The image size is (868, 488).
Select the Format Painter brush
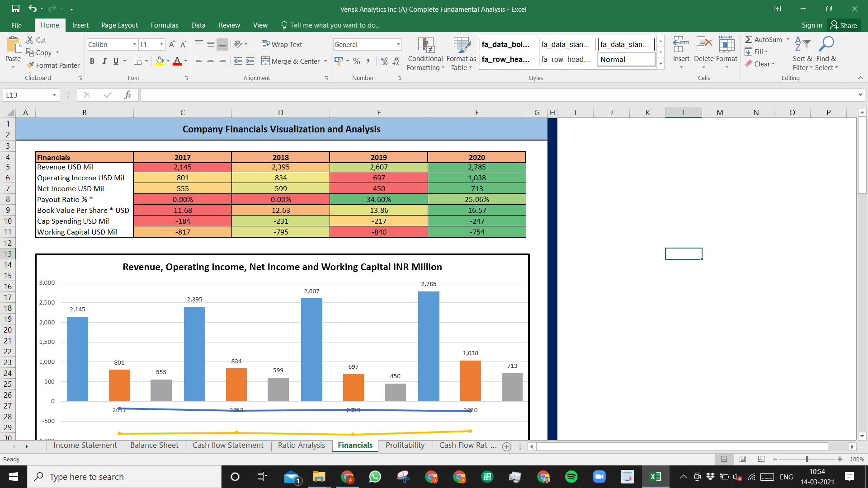point(53,65)
